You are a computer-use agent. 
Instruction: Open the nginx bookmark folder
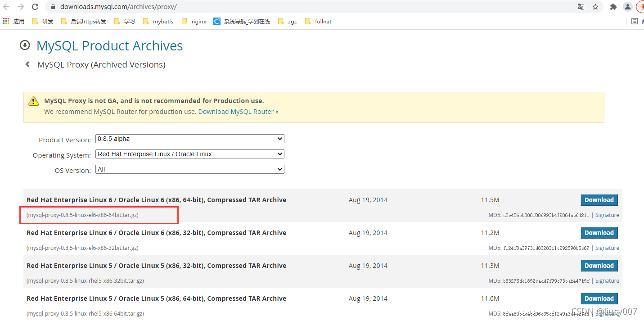pos(194,21)
